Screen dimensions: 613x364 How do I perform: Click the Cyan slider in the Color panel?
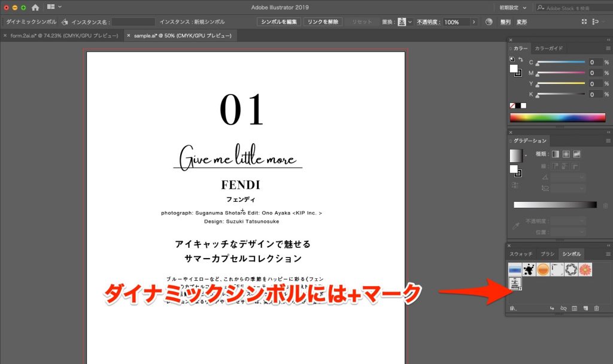[x=561, y=62]
